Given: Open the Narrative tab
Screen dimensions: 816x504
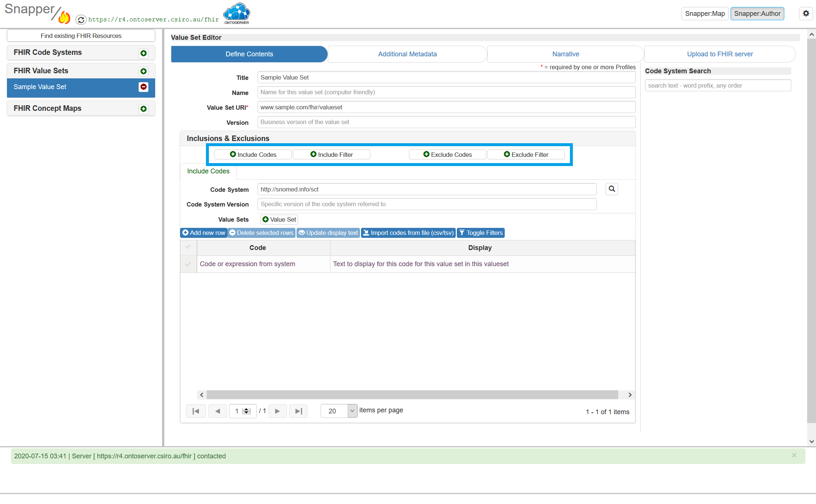Looking at the screenshot, I should 565,54.
